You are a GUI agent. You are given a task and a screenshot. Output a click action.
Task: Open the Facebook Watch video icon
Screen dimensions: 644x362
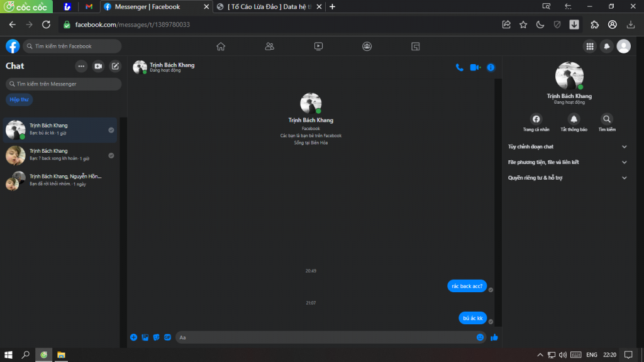click(318, 46)
